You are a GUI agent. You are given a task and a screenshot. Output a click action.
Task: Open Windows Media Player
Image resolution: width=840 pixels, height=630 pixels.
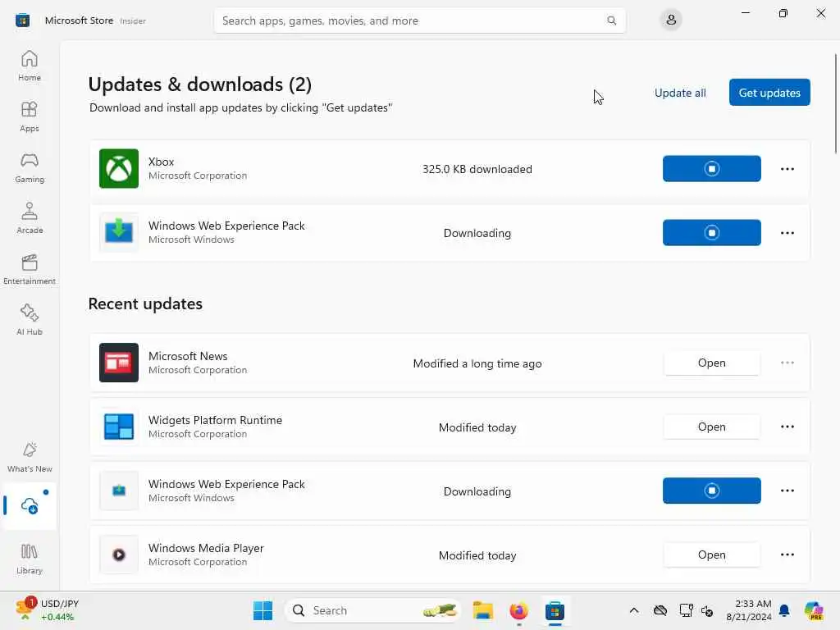coord(711,555)
